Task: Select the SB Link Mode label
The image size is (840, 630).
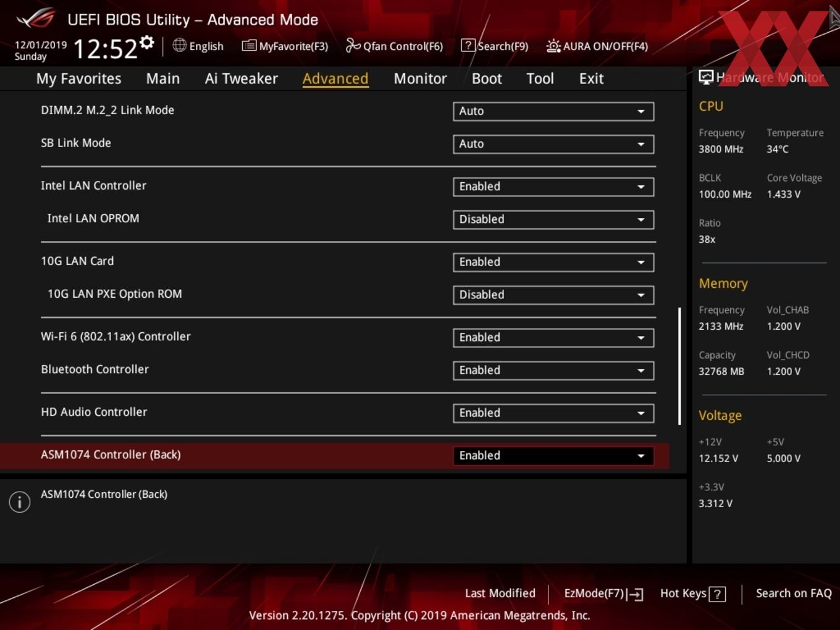Action: (76, 143)
